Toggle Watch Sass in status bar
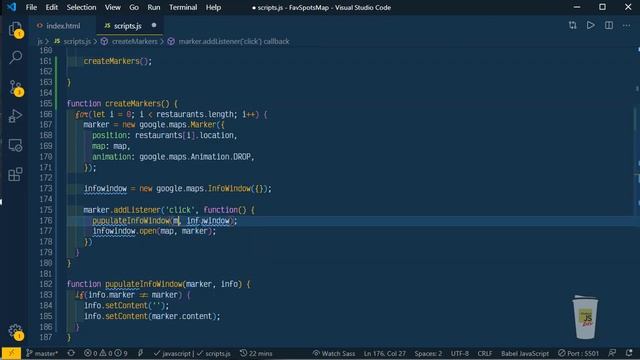 pos(333,353)
